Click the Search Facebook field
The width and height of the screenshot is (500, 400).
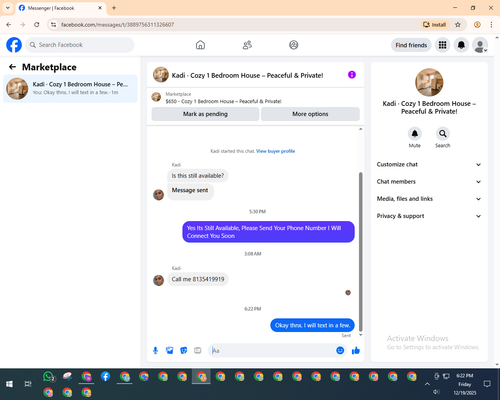(x=80, y=45)
